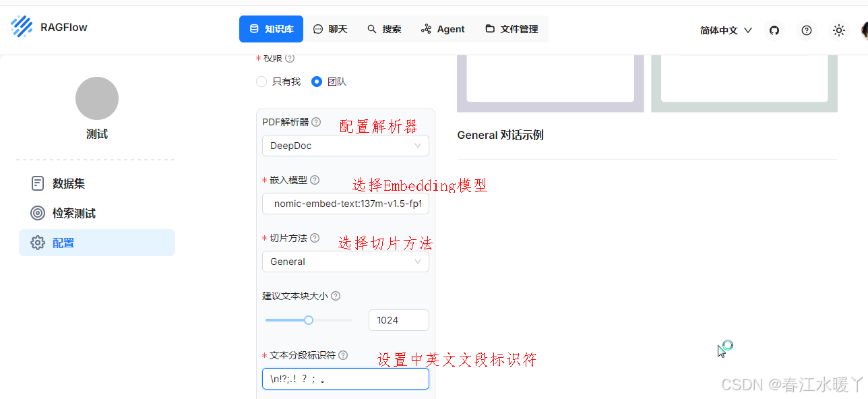Select the 团队 permission radio button
The height and width of the screenshot is (399, 868).
317,82
